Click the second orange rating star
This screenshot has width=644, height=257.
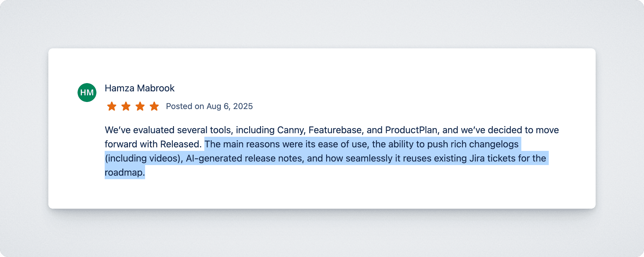click(126, 106)
